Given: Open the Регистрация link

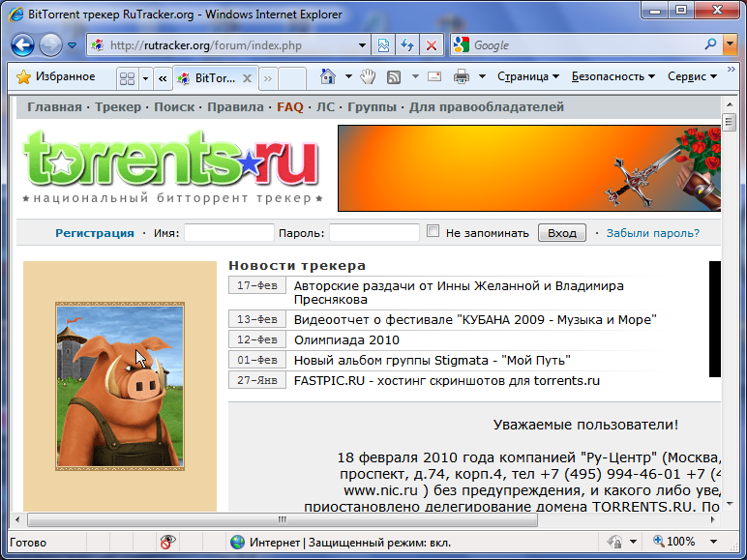Looking at the screenshot, I should point(95,233).
